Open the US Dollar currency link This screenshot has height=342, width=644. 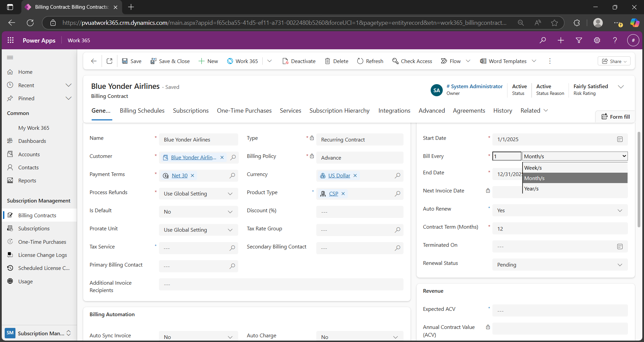tap(339, 175)
